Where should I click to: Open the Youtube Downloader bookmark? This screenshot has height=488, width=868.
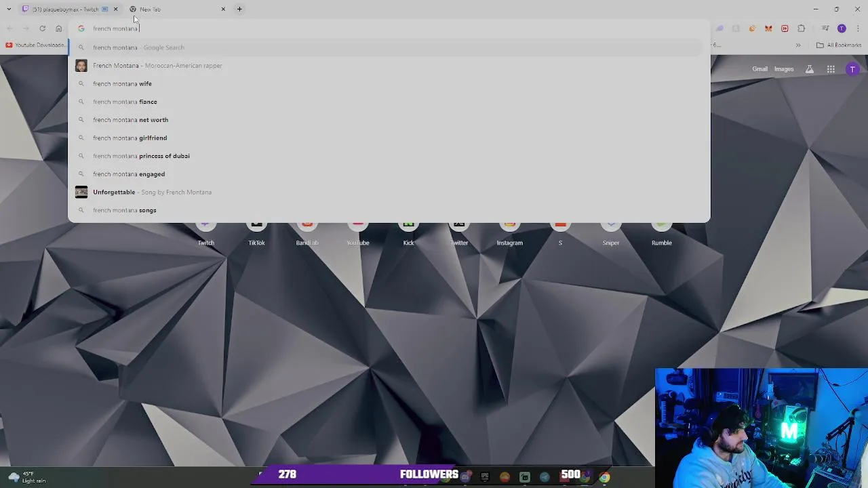(x=35, y=45)
